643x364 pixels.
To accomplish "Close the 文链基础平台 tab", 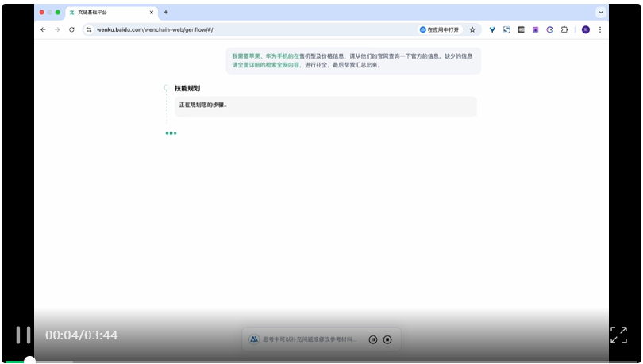I will pos(152,12).
